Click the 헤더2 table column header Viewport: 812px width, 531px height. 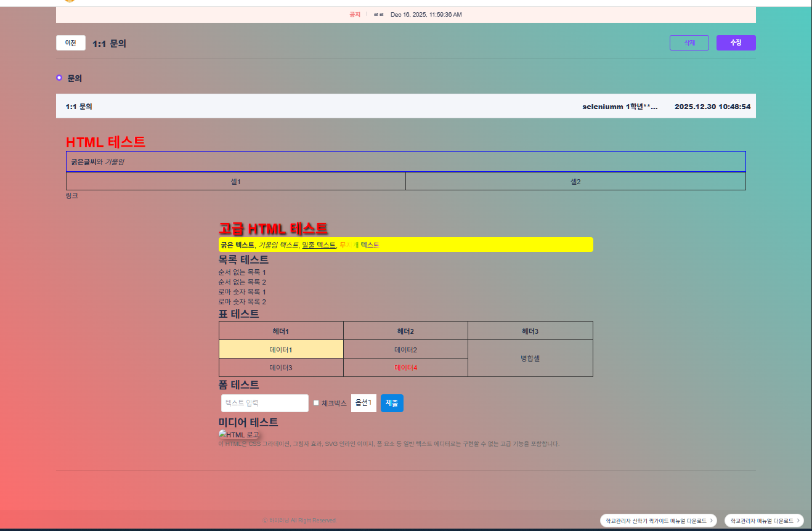click(405, 331)
